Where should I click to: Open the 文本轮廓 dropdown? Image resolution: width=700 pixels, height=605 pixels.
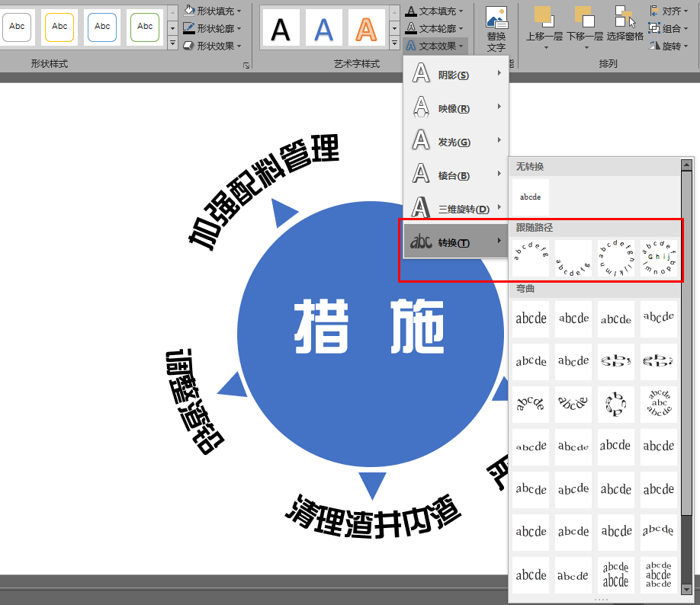pos(435,28)
